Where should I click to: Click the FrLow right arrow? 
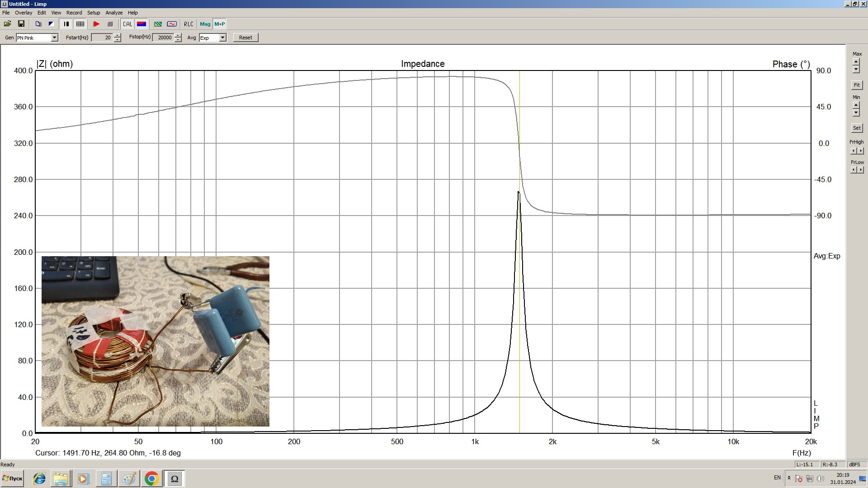pos(860,170)
